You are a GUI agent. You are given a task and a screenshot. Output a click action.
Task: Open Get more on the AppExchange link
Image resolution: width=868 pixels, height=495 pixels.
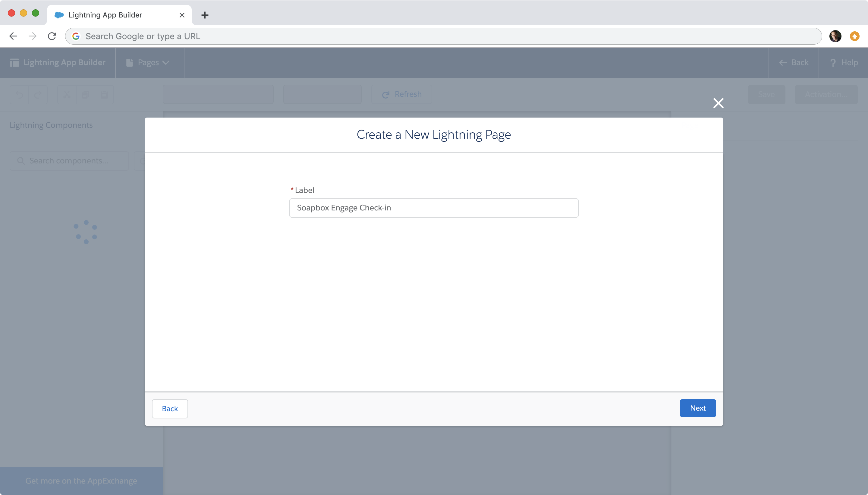(x=81, y=481)
